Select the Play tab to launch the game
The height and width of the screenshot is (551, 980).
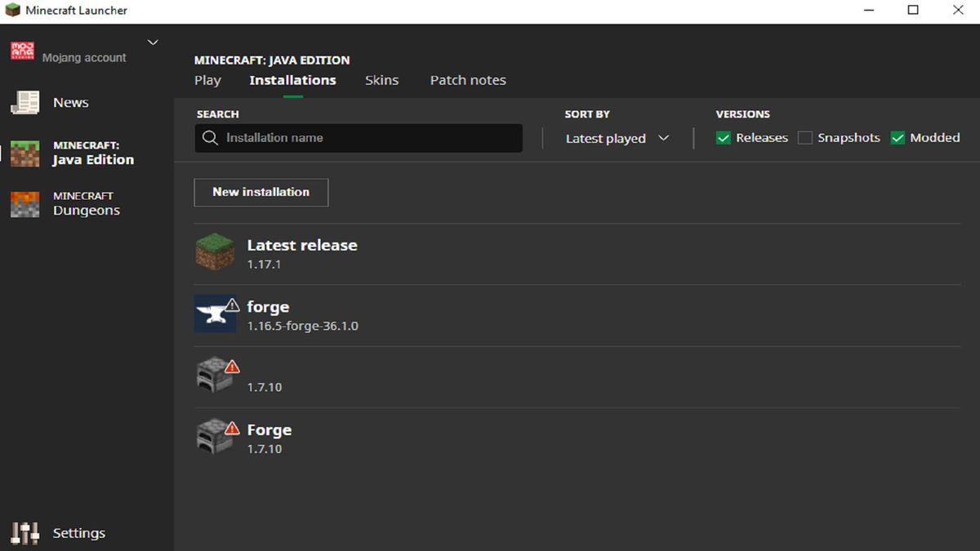point(207,80)
